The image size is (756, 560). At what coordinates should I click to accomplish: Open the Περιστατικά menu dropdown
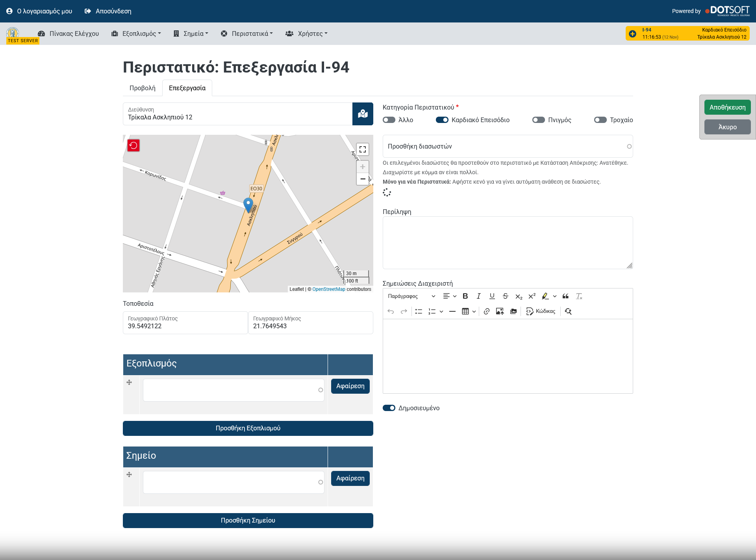pyautogui.click(x=247, y=33)
